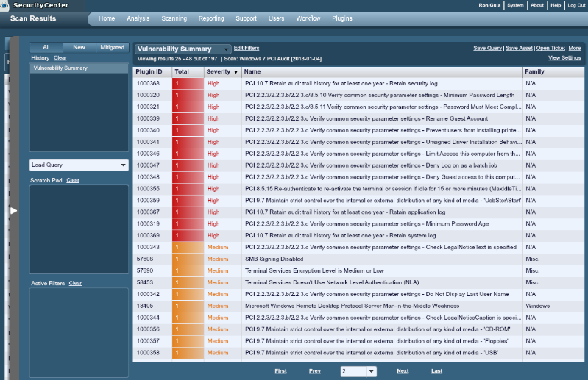Select the 'Floppies' media control row name
Screen dimensions: 588x380
(x=377, y=341)
